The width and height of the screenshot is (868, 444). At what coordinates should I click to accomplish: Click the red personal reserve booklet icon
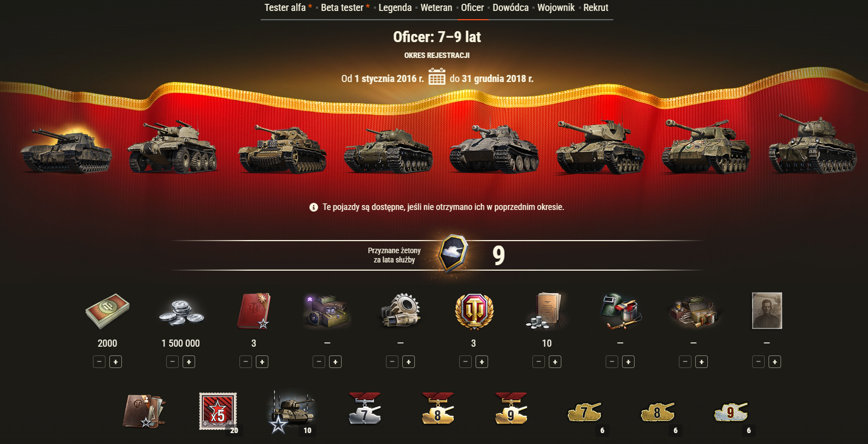(x=254, y=311)
